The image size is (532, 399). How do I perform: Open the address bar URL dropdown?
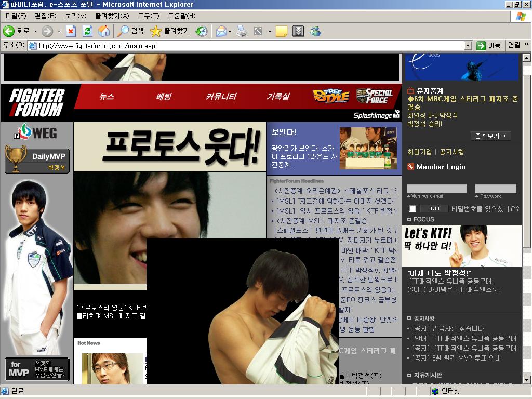468,46
